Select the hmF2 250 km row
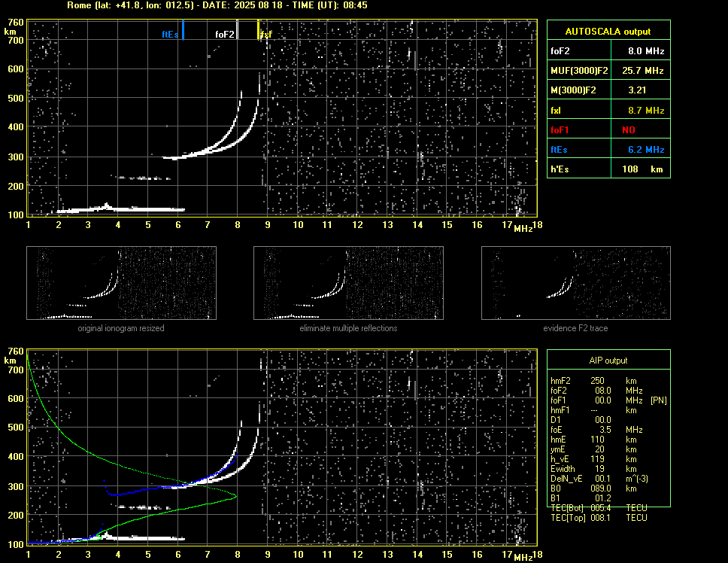 click(594, 380)
